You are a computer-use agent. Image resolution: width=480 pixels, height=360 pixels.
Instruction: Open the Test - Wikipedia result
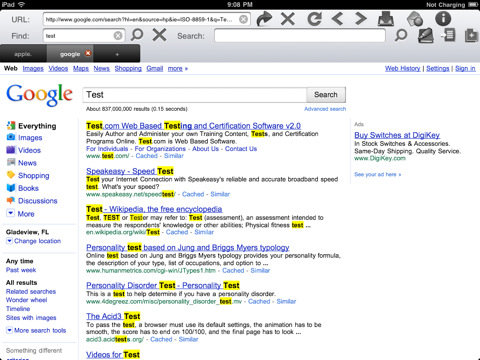coord(154,209)
